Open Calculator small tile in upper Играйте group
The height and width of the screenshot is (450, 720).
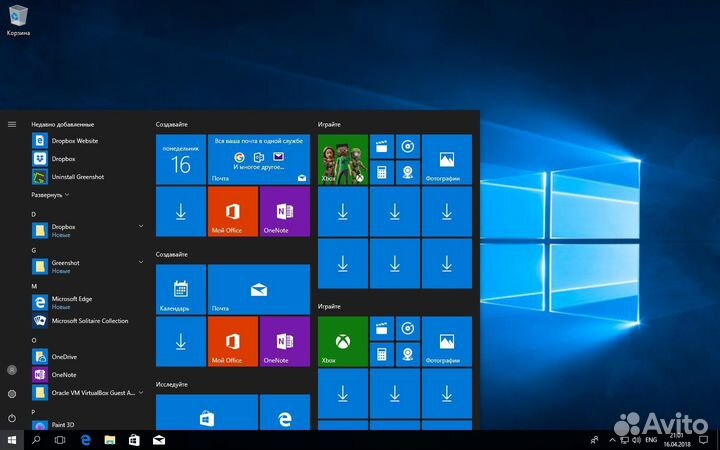382,172
